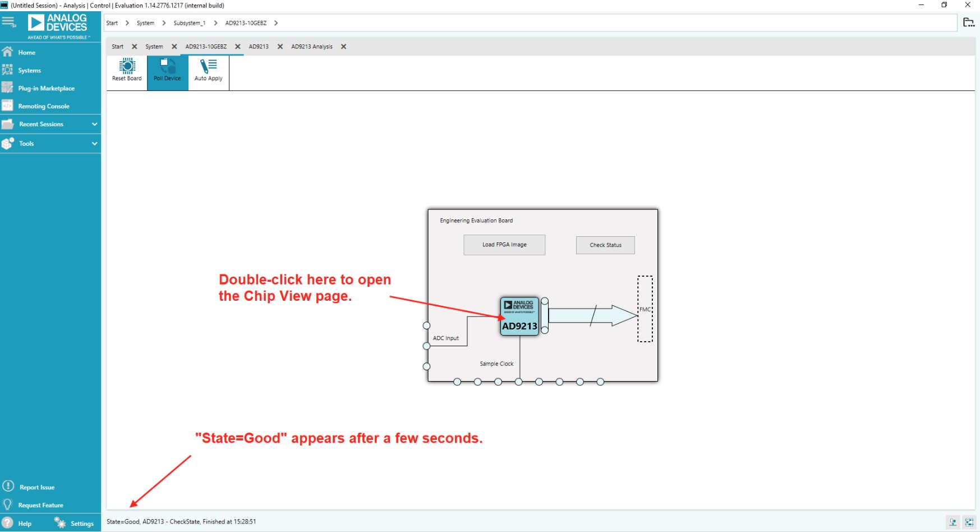
Task: Go to Home in the sidebar
Action: (26, 53)
